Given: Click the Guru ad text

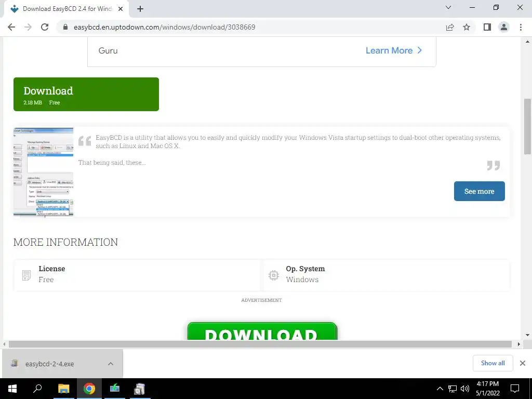Looking at the screenshot, I should tap(108, 50).
